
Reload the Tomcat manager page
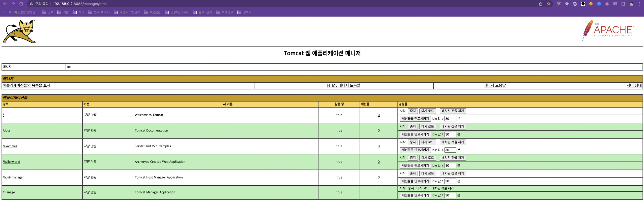coord(21,4)
